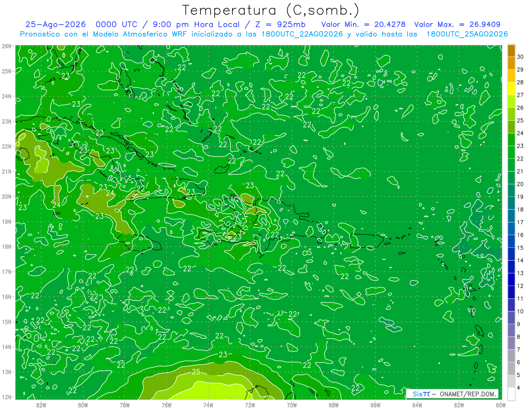Click "Valor Max. = 26.9409" in the header
532x411 pixels.
pos(457,24)
